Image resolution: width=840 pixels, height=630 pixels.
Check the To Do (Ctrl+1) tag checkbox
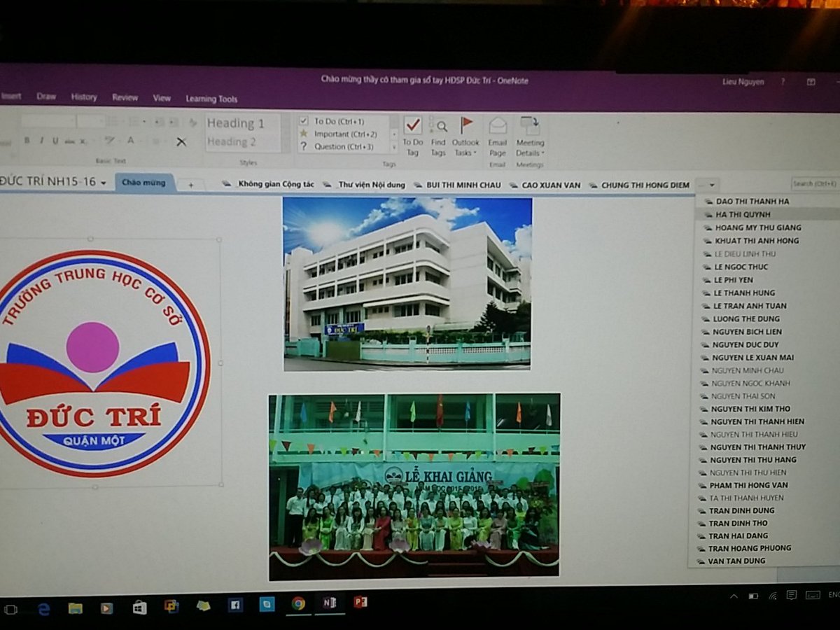pos(303,120)
